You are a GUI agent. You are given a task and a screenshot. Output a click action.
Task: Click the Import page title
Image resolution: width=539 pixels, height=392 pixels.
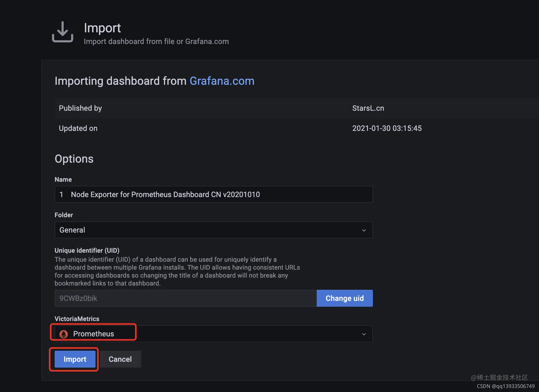click(102, 28)
